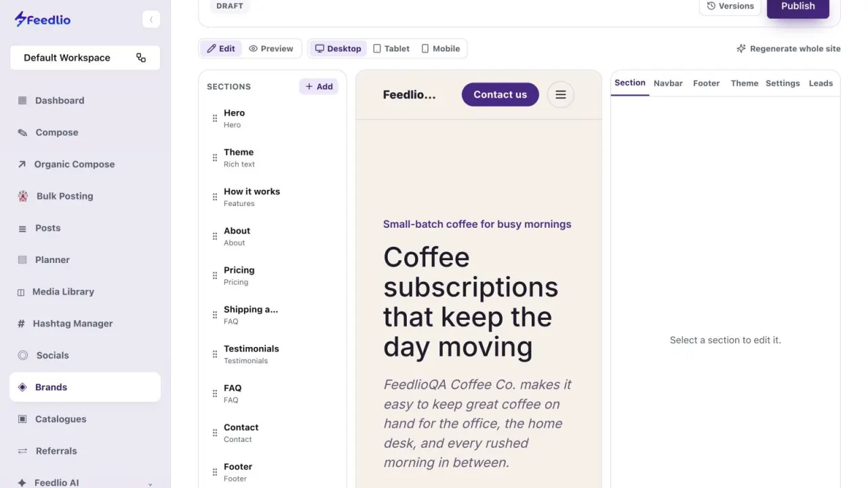Open Organic Compose page

[85, 164]
